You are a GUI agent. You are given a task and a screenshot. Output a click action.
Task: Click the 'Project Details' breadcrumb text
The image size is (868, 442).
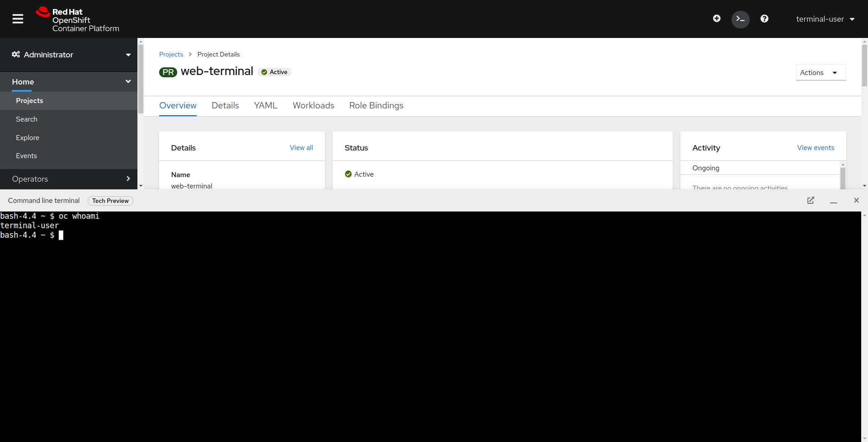tap(218, 54)
